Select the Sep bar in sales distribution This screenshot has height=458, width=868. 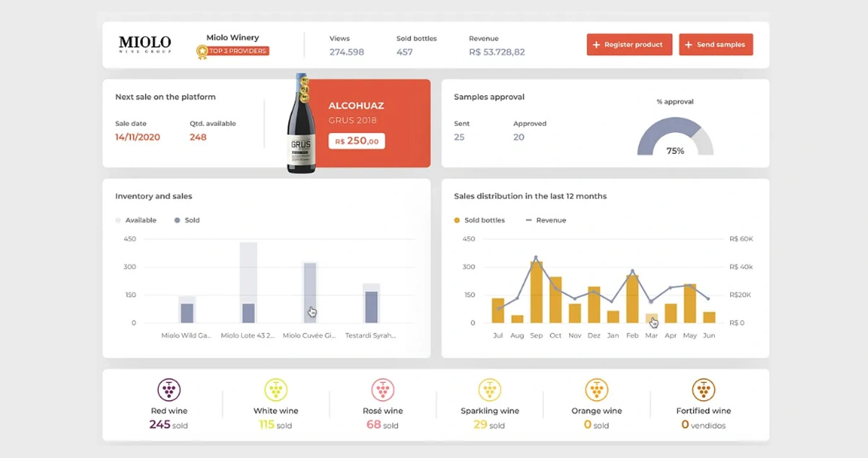coord(537,293)
